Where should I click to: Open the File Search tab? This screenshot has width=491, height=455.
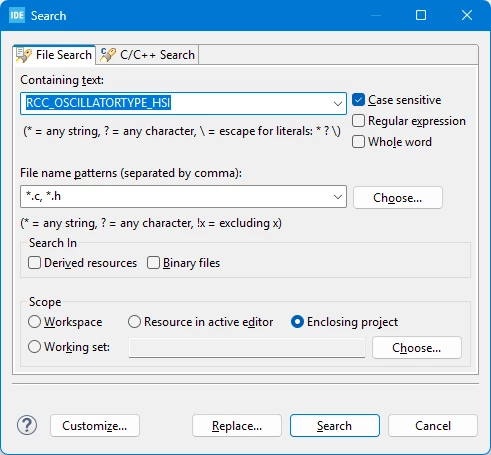54,55
